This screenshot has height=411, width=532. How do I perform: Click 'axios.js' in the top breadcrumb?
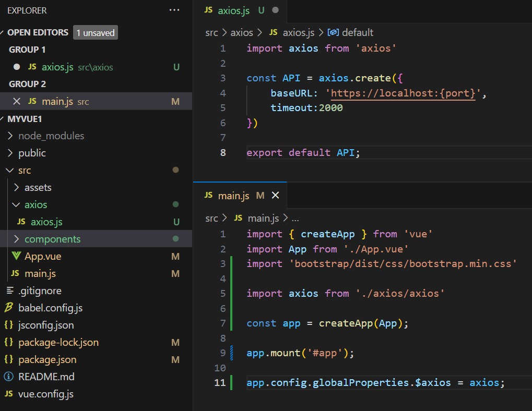click(299, 32)
